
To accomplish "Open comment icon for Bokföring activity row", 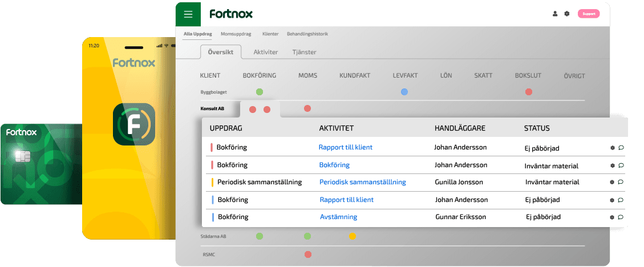I will tap(621, 165).
